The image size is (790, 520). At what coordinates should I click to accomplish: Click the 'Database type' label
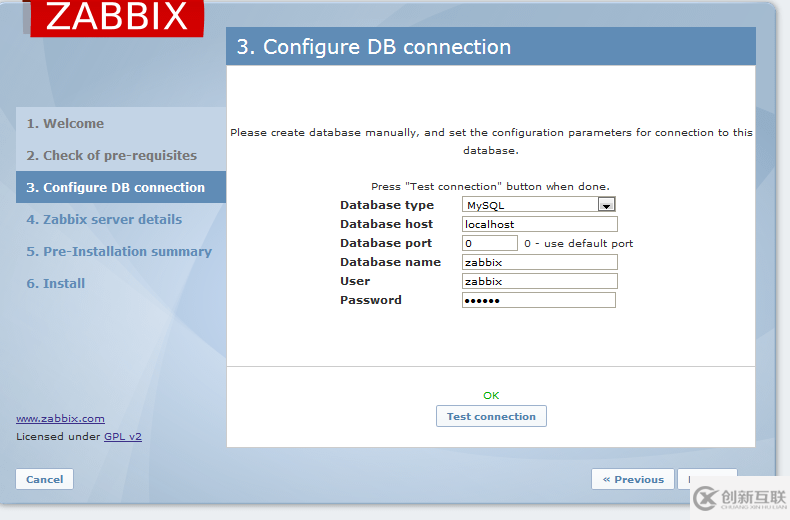(387, 205)
